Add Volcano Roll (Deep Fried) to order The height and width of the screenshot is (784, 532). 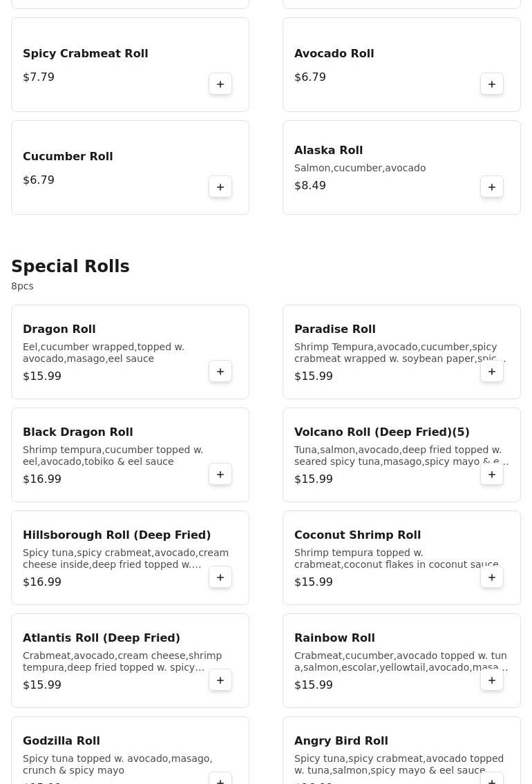coord(492,475)
